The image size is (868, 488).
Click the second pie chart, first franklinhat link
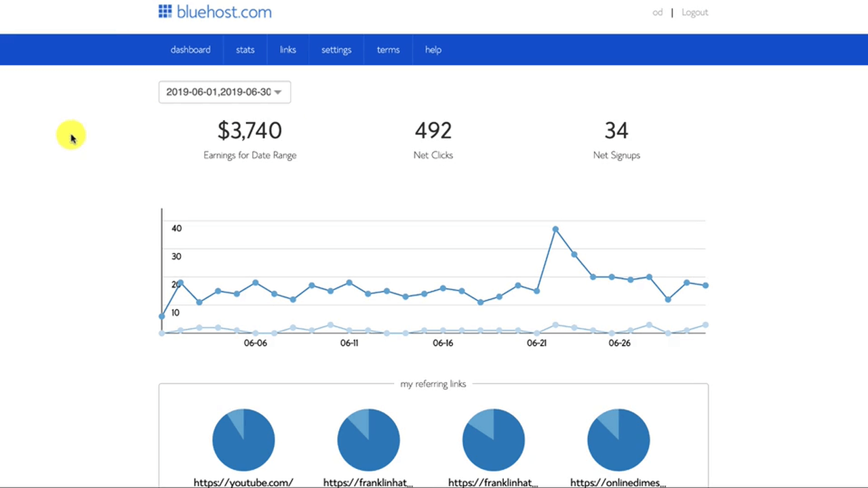click(368, 440)
